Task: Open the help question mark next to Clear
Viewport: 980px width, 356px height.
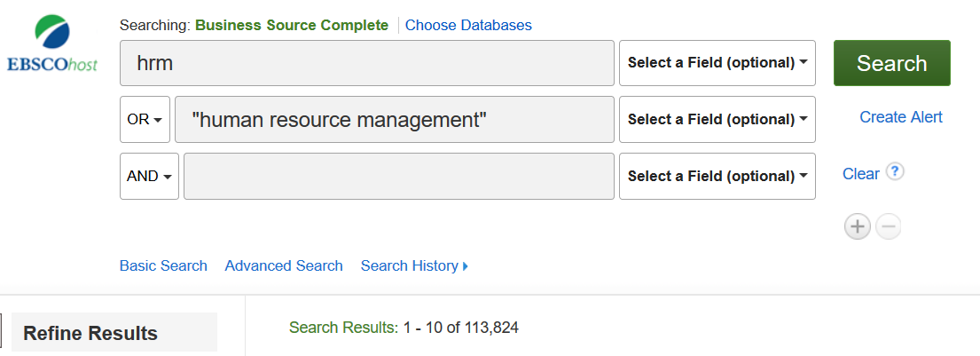Action: (x=895, y=172)
